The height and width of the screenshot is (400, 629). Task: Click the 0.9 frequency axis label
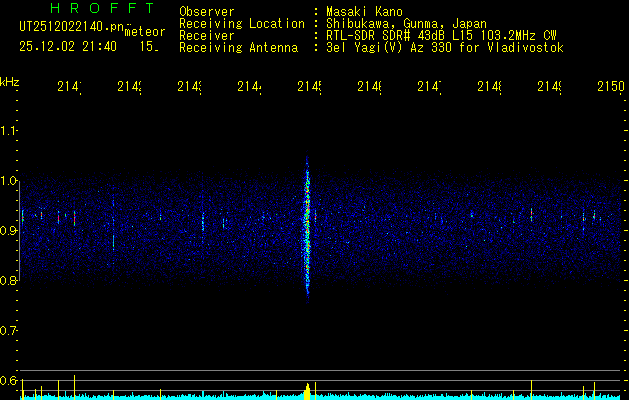[x=8, y=231]
